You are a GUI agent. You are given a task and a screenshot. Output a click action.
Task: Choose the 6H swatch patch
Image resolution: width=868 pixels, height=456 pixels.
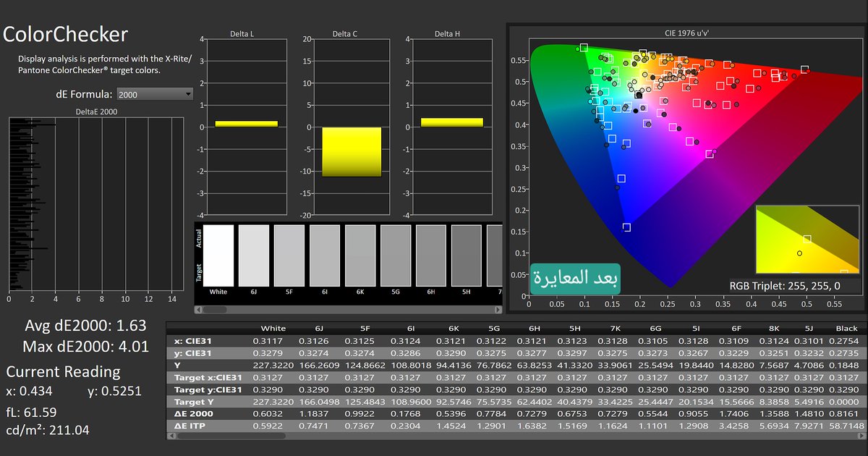[431, 256]
